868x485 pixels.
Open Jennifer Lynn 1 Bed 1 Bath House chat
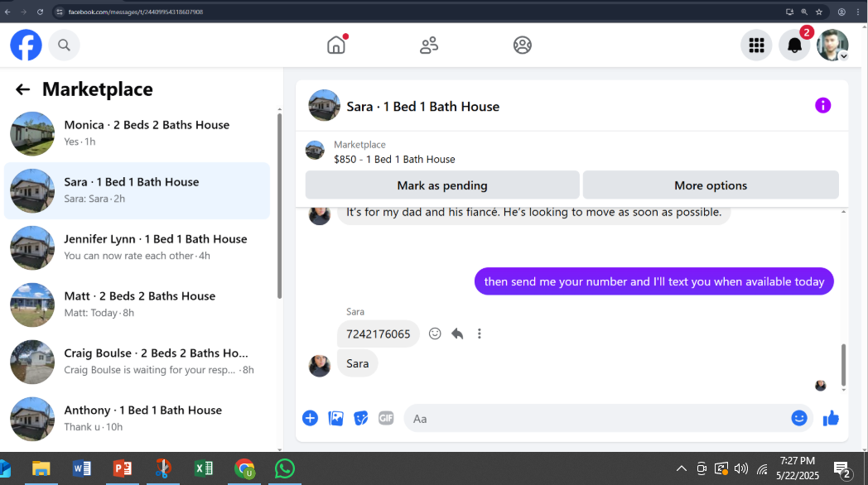coord(137,247)
